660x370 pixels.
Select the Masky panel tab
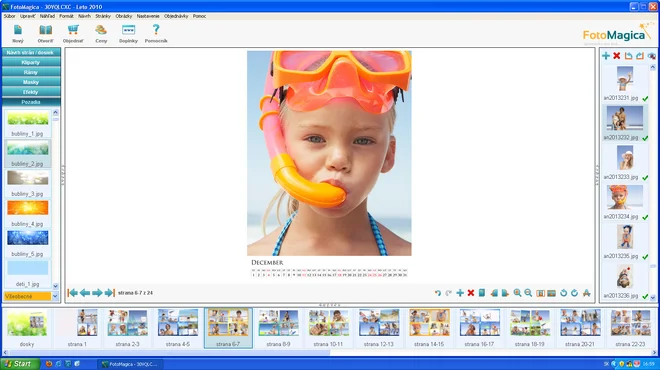(x=31, y=82)
